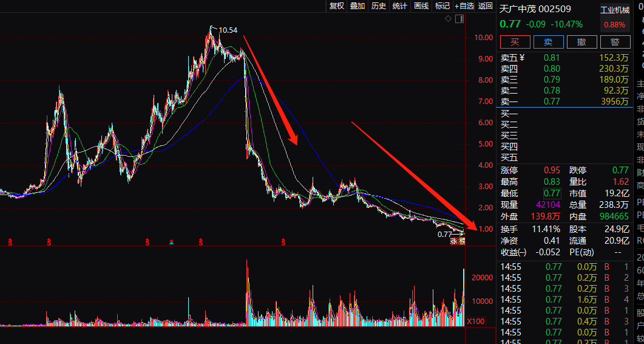This screenshot has width=644, height=344.
Task: Click the 涨 tag on chart
Action: click(x=453, y=242)
